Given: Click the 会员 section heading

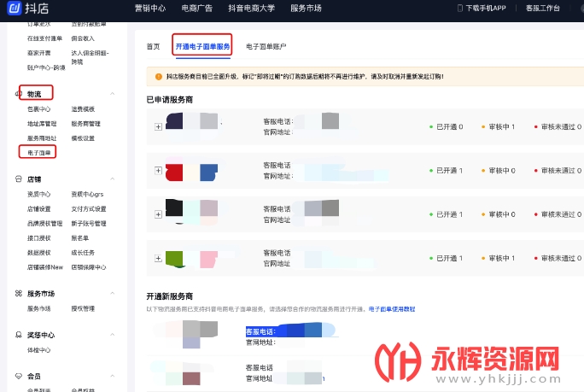Looking at the screenshot, I should tap(34, 377).
